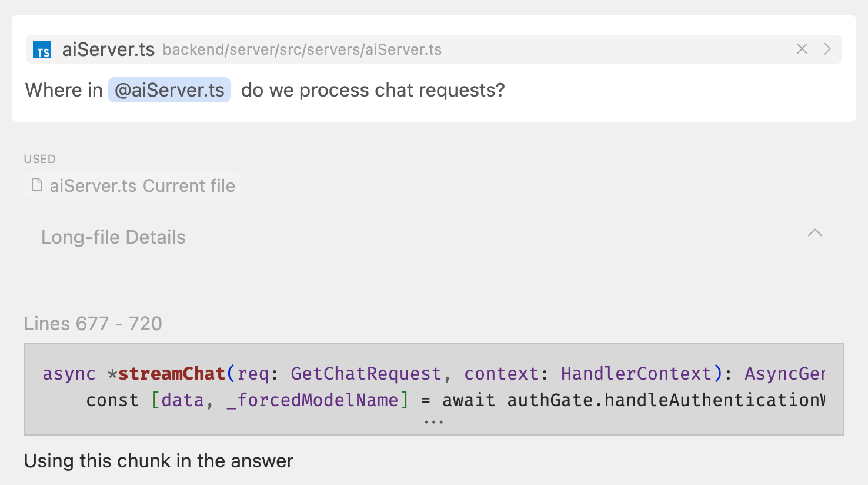Click the HandlerContext type in the snippet
Image resolution: width=868 pixels, height=485 pixels.
[x=636, y=374]
